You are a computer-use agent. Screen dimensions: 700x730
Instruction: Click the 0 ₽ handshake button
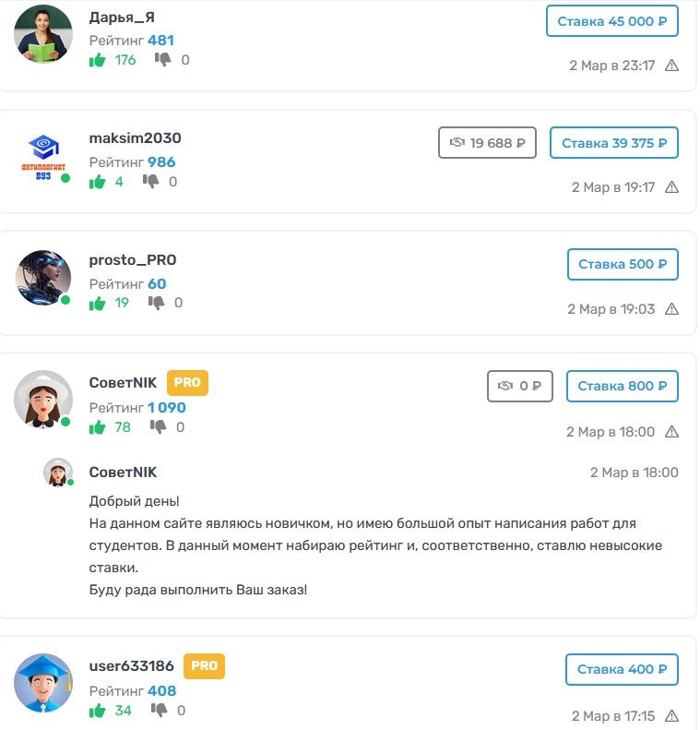coord(519,386)
